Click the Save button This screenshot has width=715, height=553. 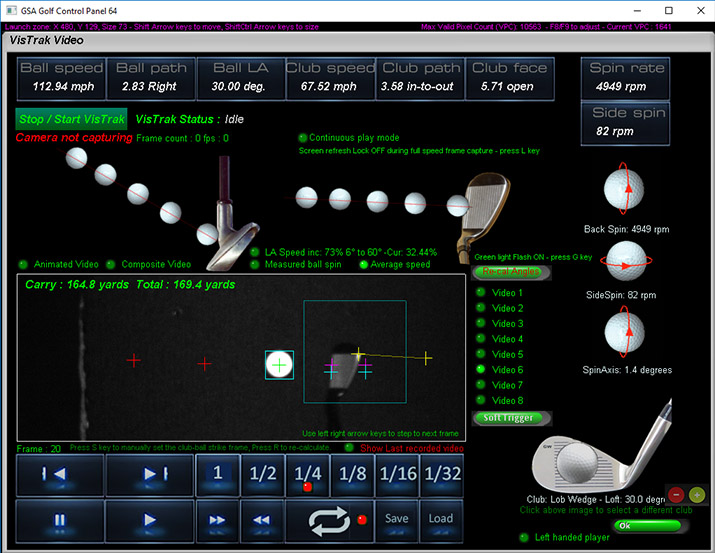pos(397,519)
